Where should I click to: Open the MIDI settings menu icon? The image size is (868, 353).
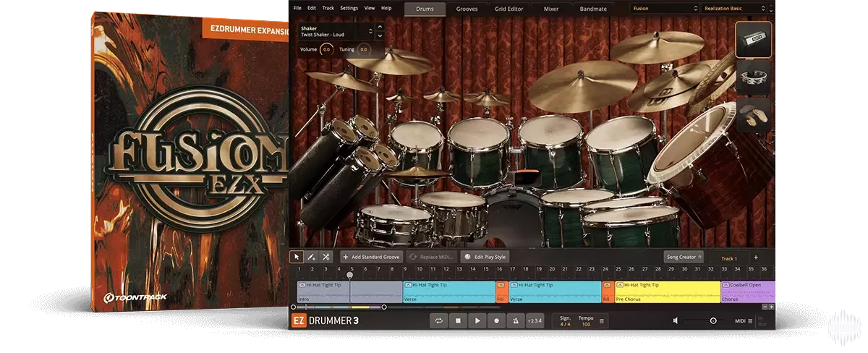coord(750,320)
